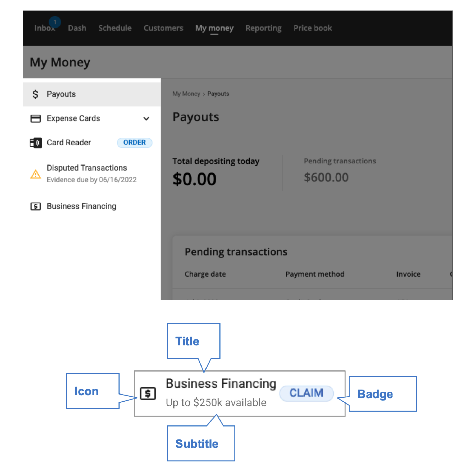The image size is (476, 476).
Task: Click the Inbox notification badge
Action: 55,22
